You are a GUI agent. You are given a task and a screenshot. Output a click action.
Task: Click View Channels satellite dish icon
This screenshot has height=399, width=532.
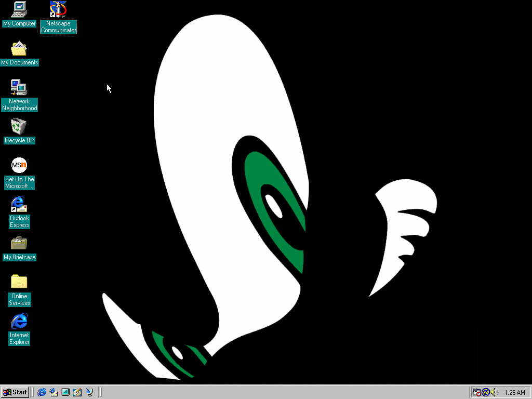(89, 392)
